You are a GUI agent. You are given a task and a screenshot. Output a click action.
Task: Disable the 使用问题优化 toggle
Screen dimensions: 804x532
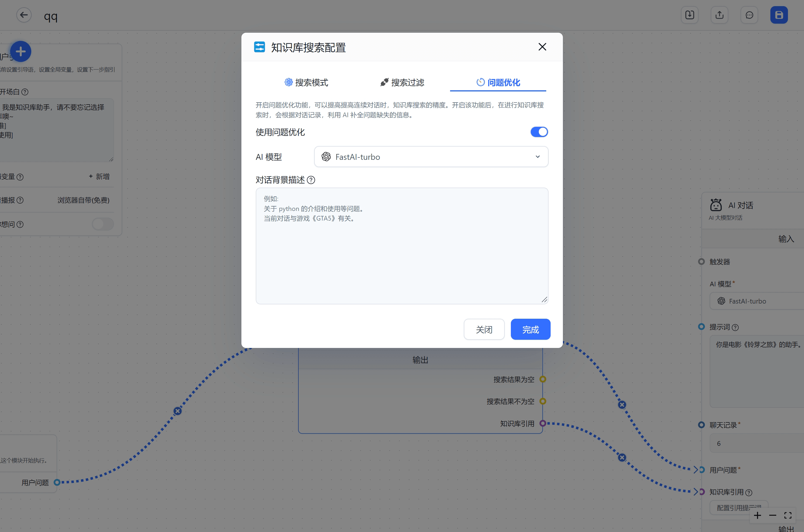pos(539,132)
